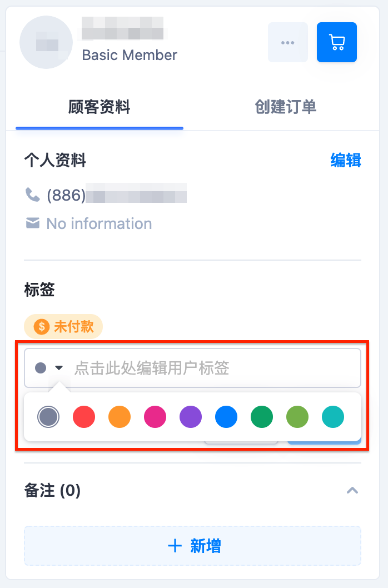Click the phone icon beside (886)
Viewport: 388px width, 588px height.
click(x=32, y=195)
